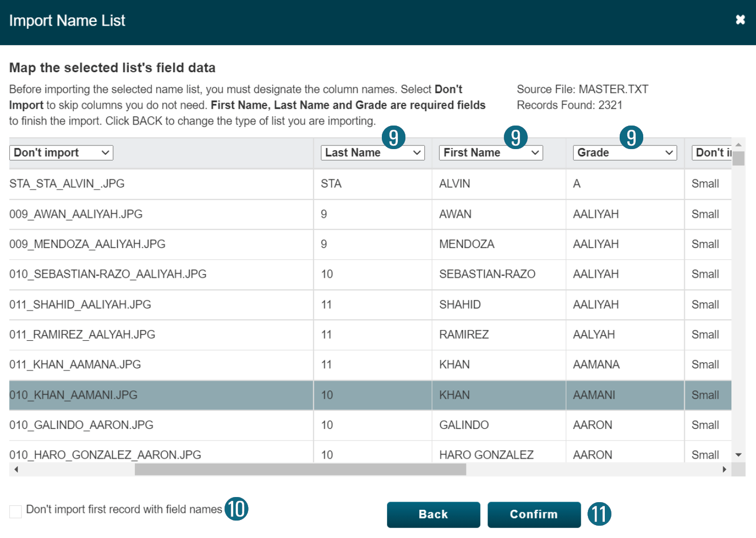Expand the Last Name column mapping dropdown
Screen dimensions: 756x538
click(x=373, y=153)
